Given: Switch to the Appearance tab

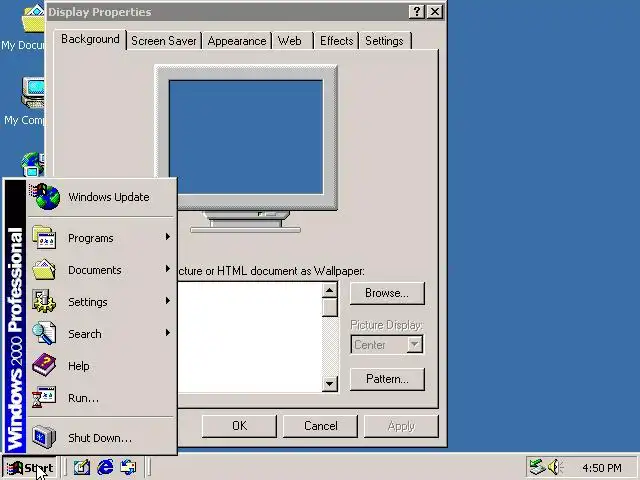Looking at the screenshot, I should [237, 41].
